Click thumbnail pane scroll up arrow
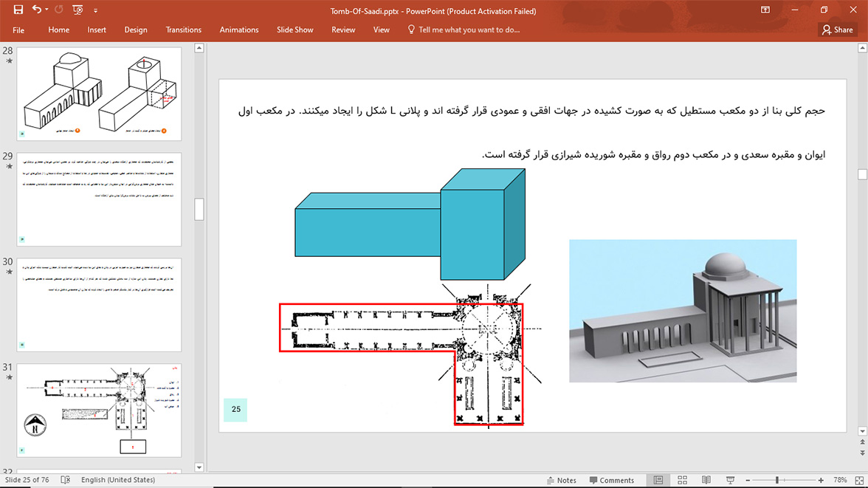This screenshot has height=488, width=868. (x=199, y=48)
